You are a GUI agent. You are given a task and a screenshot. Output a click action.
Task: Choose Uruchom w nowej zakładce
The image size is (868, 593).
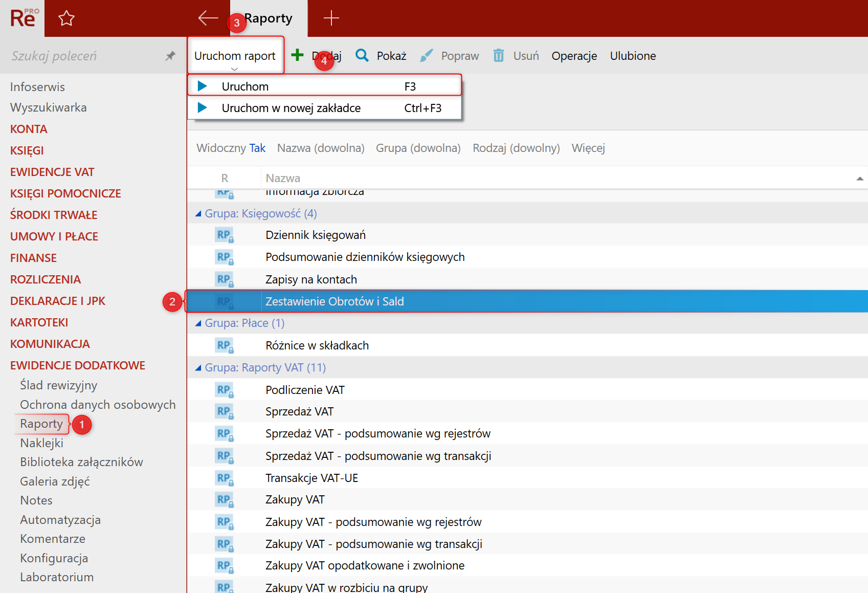click(x=291, y=108)
